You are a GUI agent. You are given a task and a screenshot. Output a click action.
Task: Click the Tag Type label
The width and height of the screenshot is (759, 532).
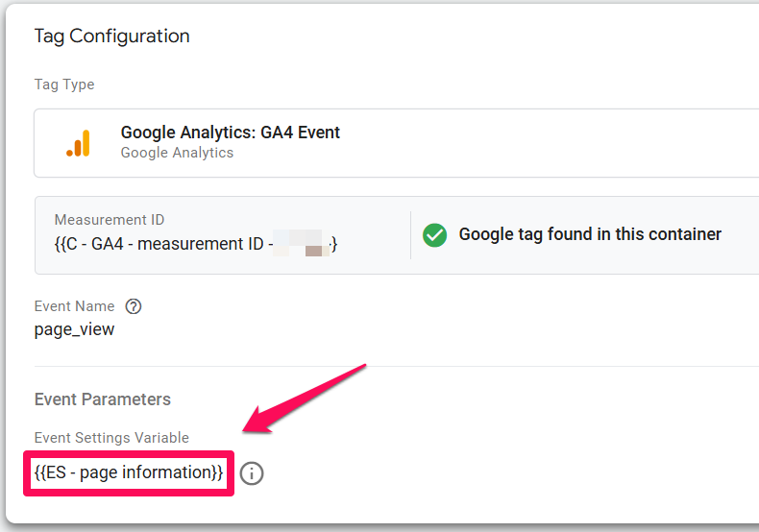point(64,85)
